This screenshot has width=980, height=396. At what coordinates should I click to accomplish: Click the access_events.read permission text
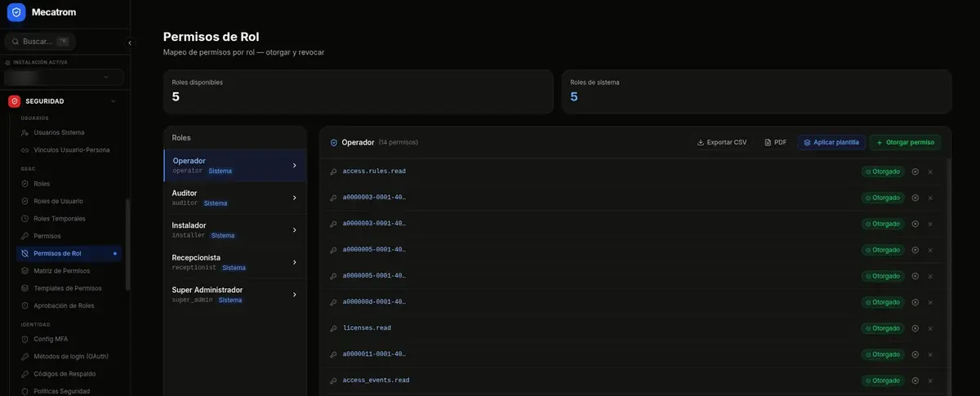tap(376, 380)
